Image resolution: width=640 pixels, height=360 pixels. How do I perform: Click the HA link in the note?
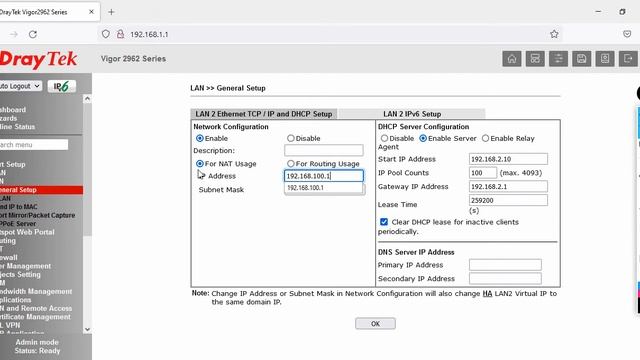(487, 293)
